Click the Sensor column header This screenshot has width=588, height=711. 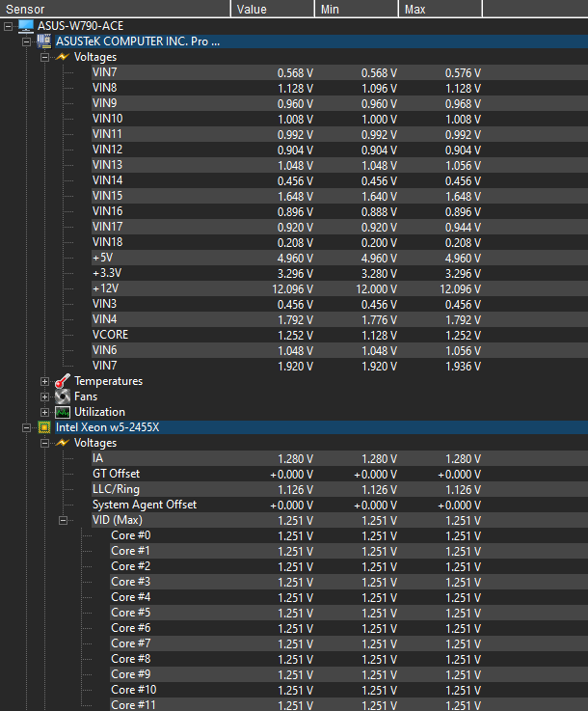pyautogui.click(x=116, y=9)
